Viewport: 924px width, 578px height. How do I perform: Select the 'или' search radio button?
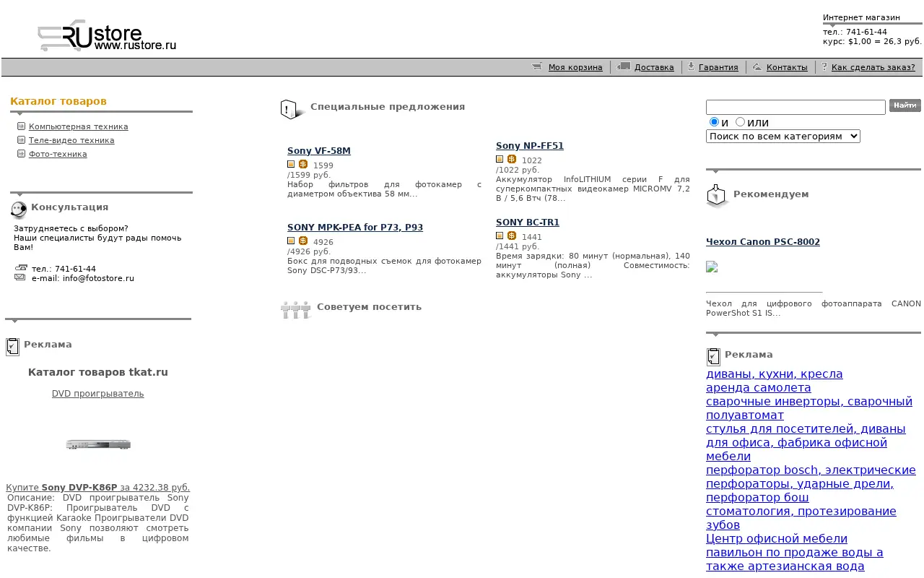pyautogui.click(x=740, y=122)
